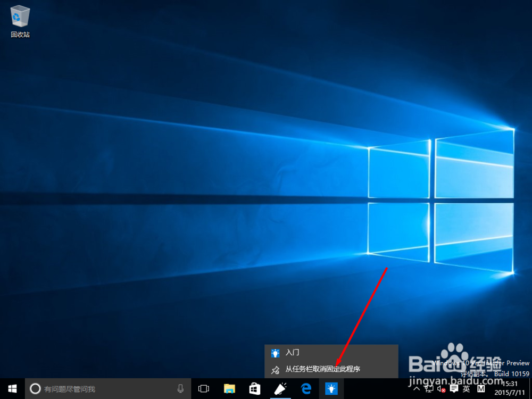Click the M input method icon
The image size is (532, 399).
click(481, 389)
